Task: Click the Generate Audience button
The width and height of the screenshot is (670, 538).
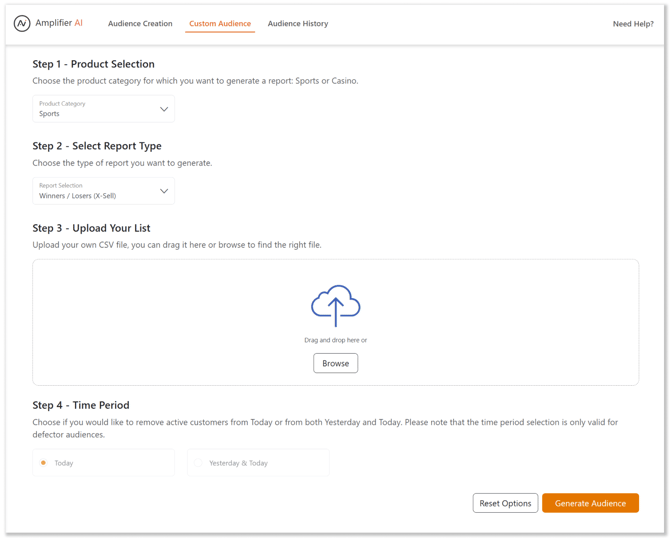Action: point(590,503)
